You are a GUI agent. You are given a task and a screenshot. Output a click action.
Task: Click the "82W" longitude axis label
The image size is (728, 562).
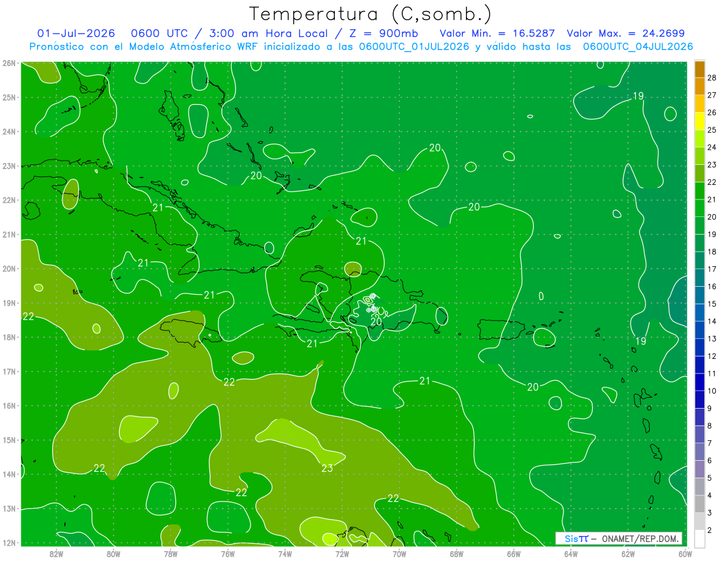click(56, 553)
